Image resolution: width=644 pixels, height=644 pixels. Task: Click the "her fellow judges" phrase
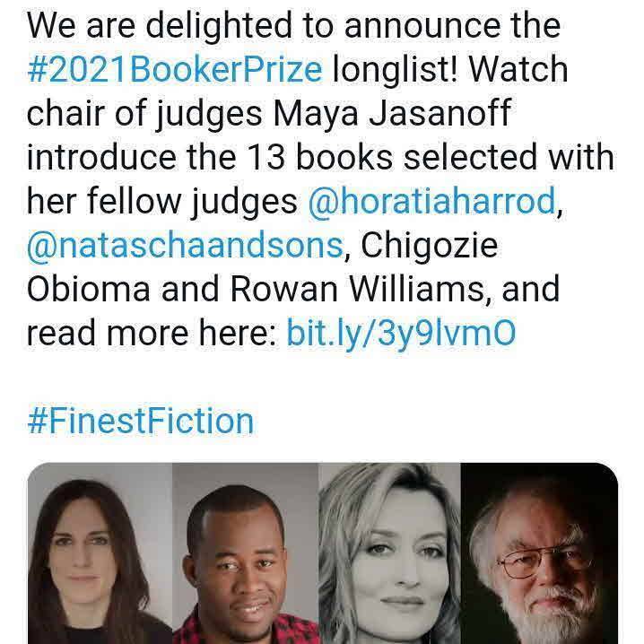pyautogui.click(x=162, y=202)
